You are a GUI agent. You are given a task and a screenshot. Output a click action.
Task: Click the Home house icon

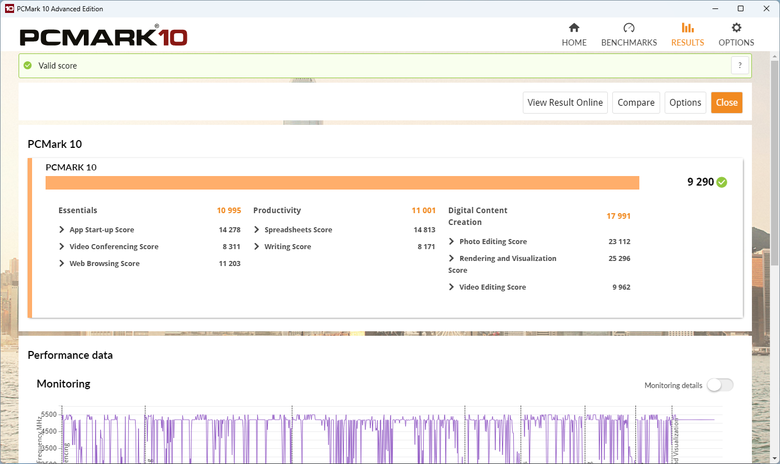(574, 27)
